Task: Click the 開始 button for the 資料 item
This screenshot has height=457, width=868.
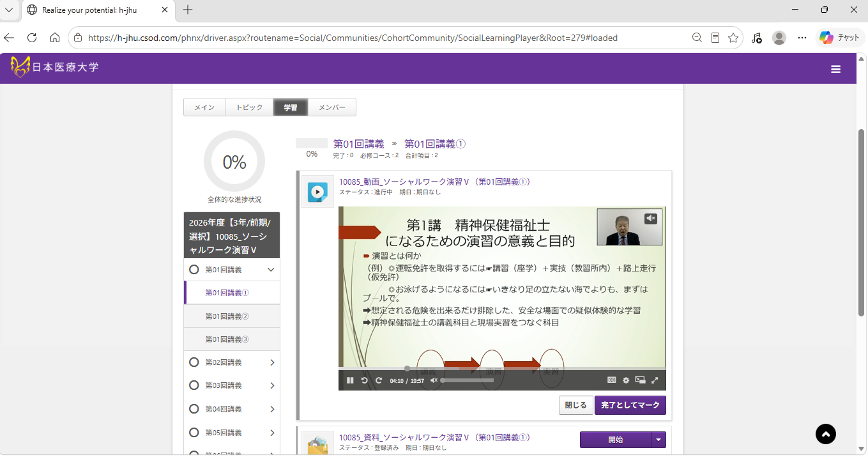Action: click(x=616, y=440)
